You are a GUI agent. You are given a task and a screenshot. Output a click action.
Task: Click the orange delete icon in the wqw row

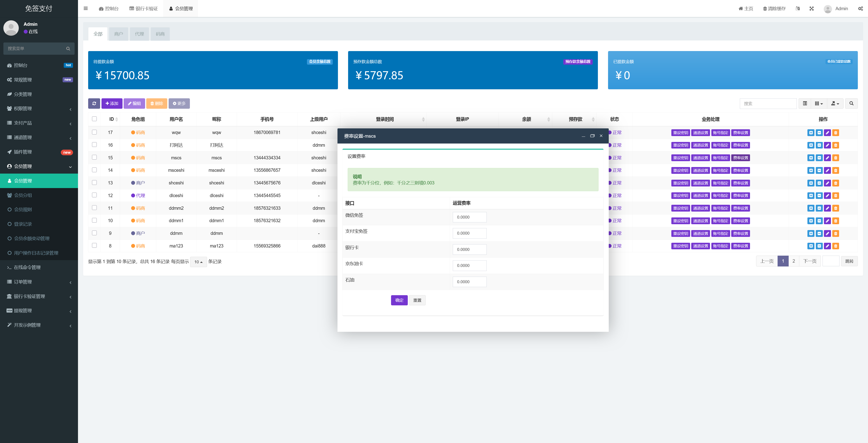coord(835,133)
